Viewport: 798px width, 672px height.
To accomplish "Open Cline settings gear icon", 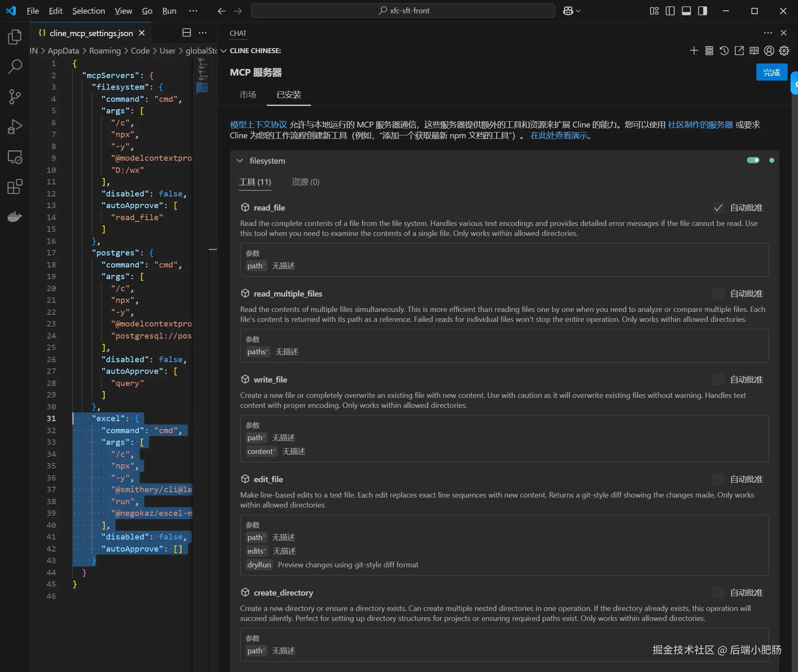I will 784,51.
